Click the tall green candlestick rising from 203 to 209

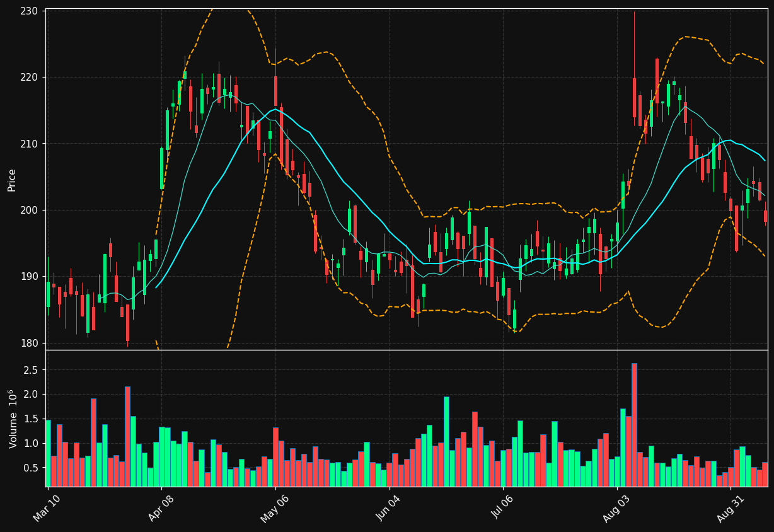pos(162,168)
